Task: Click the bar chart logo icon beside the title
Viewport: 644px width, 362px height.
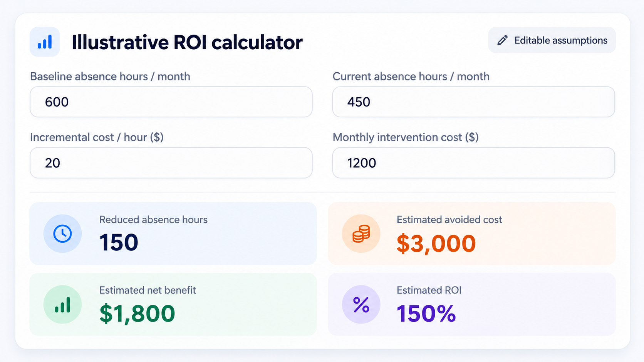Action: click(45, 42)
